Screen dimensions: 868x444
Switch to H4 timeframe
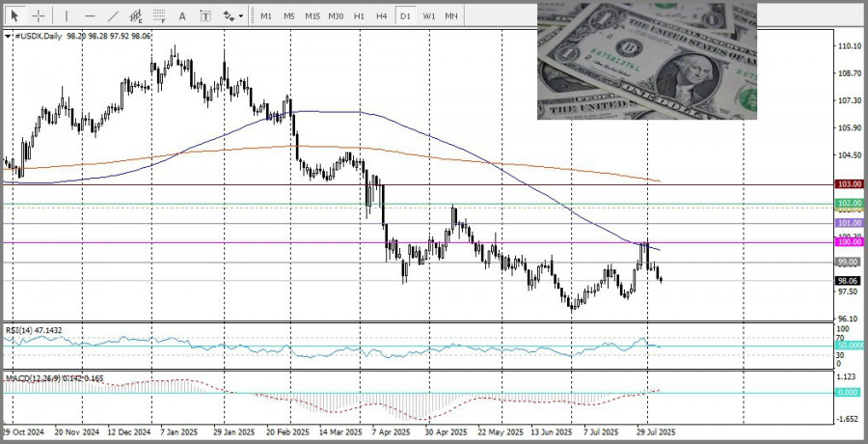[x=382, y=16]
